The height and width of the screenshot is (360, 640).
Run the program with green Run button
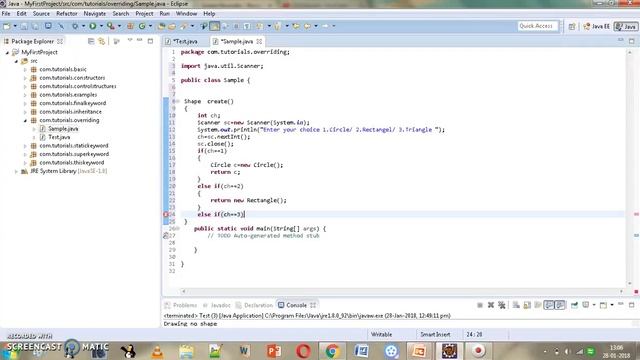[x=93, y=26]
